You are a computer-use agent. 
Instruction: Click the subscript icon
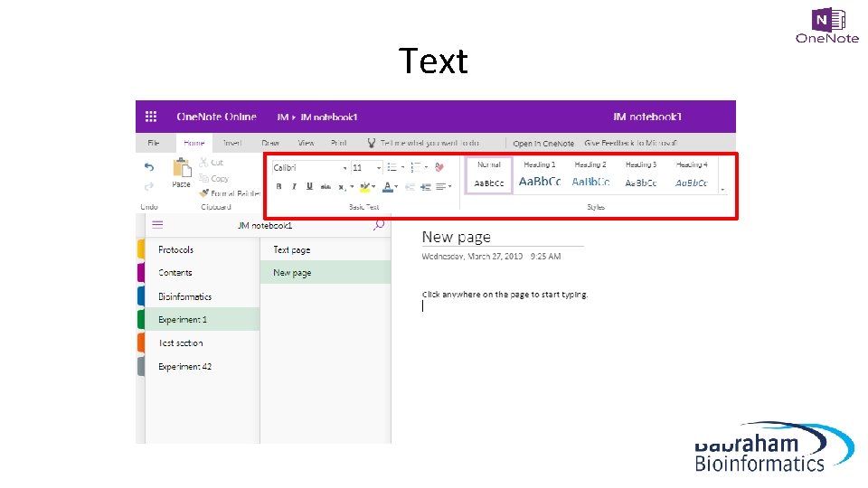coord(342,187)
